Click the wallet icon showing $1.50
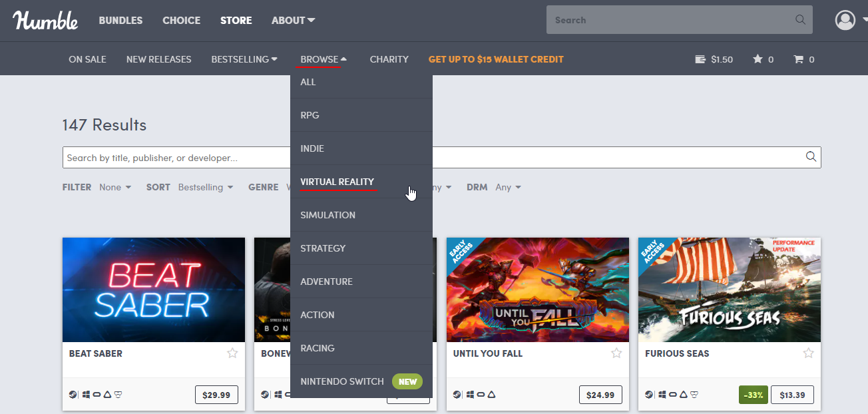 pos(700,59)
